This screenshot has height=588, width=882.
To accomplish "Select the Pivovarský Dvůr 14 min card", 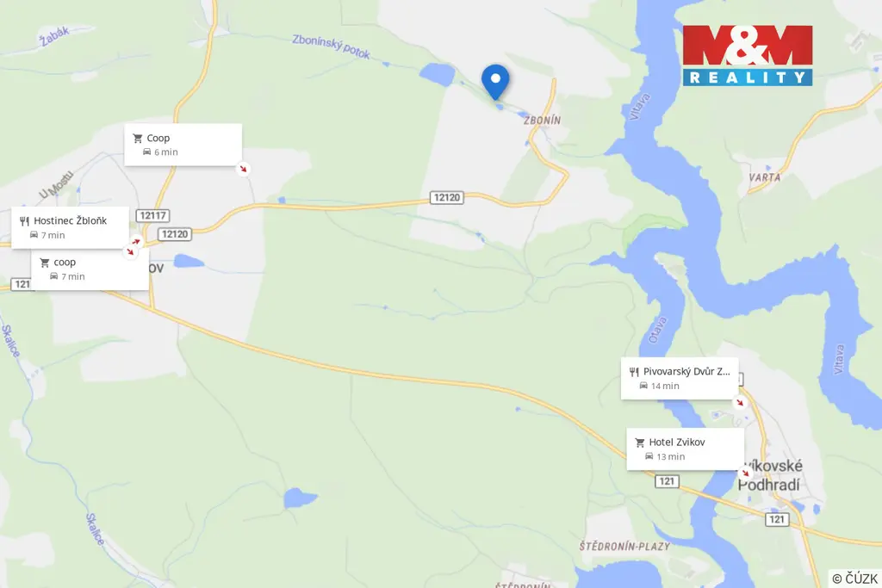I will tap(680, 378).
